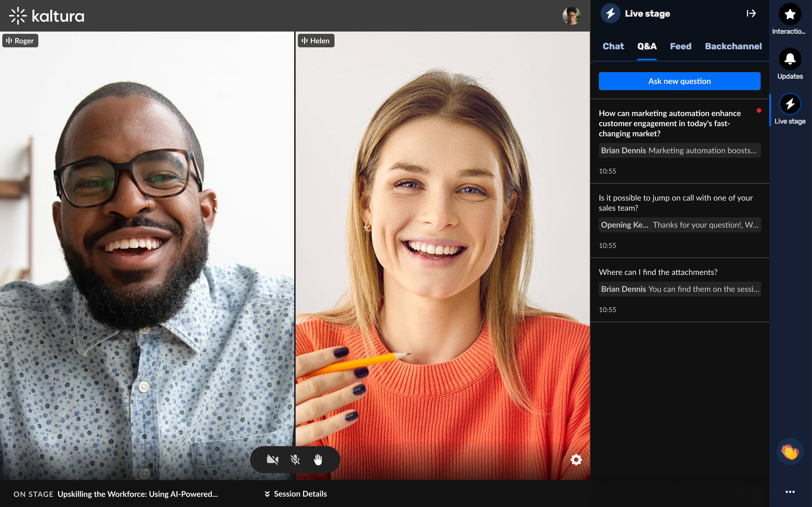The height and width of the screenshot is (507, 812).
Task: Unmute the microphone in control bar
Action: (295, 459)
